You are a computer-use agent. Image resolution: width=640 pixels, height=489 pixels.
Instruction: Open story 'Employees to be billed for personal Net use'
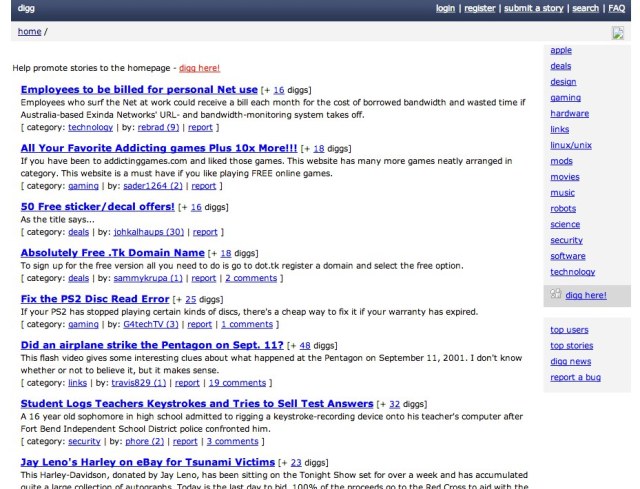pos(139,89)
